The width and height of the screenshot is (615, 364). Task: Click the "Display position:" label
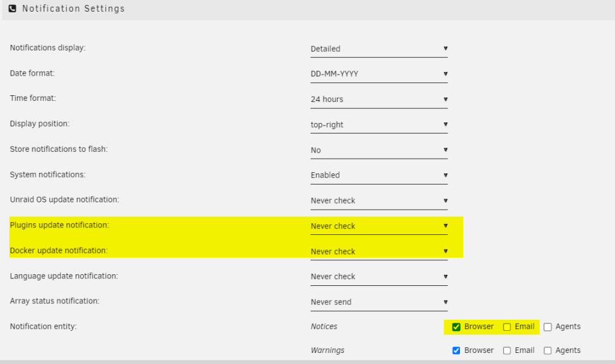39,124
